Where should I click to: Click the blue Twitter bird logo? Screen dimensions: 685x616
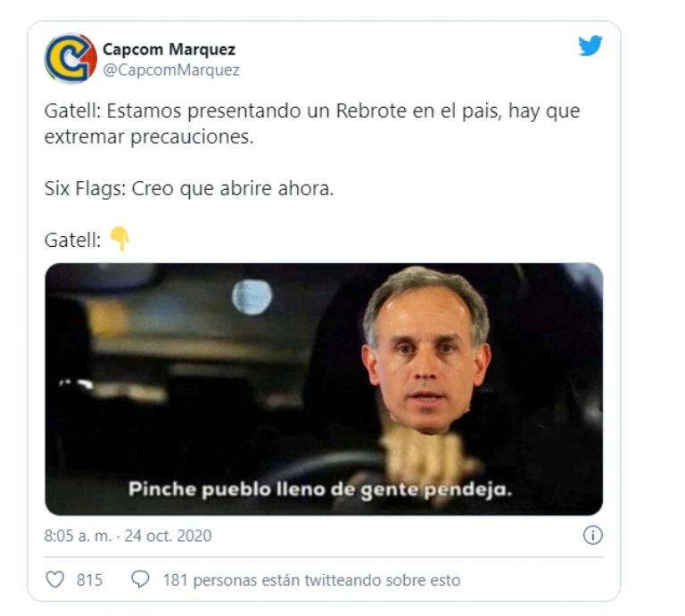[590, 45]
